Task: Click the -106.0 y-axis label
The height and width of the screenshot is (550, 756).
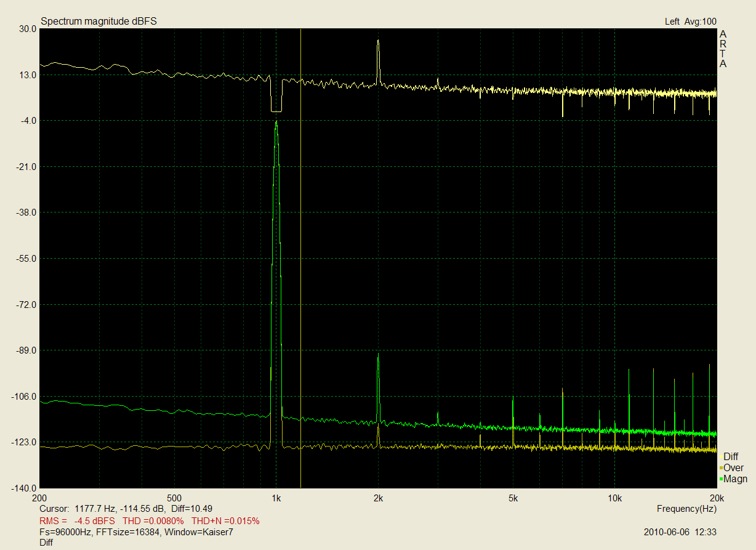Action: [25, 397]
